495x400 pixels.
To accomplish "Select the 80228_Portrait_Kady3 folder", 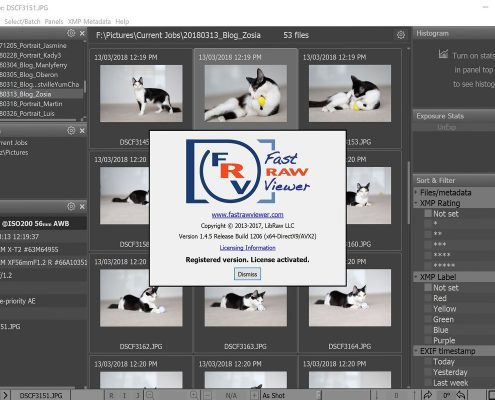I will click(x=30, y=55).
